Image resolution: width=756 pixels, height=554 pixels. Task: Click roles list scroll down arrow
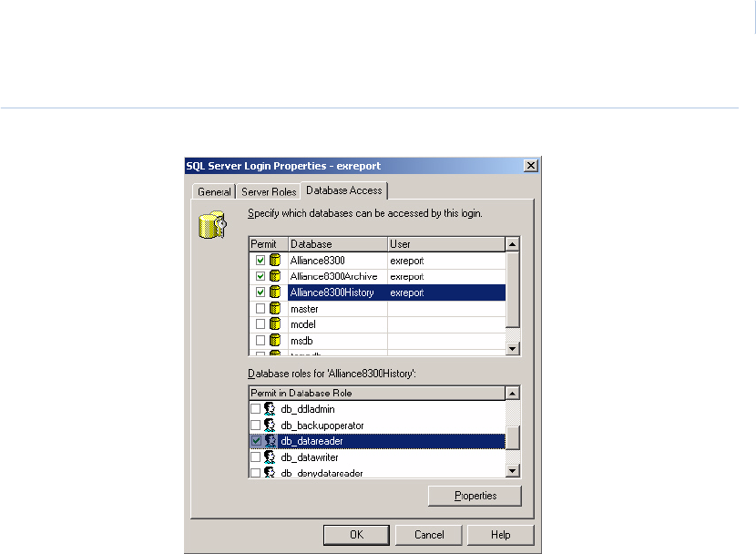[513, 470]
